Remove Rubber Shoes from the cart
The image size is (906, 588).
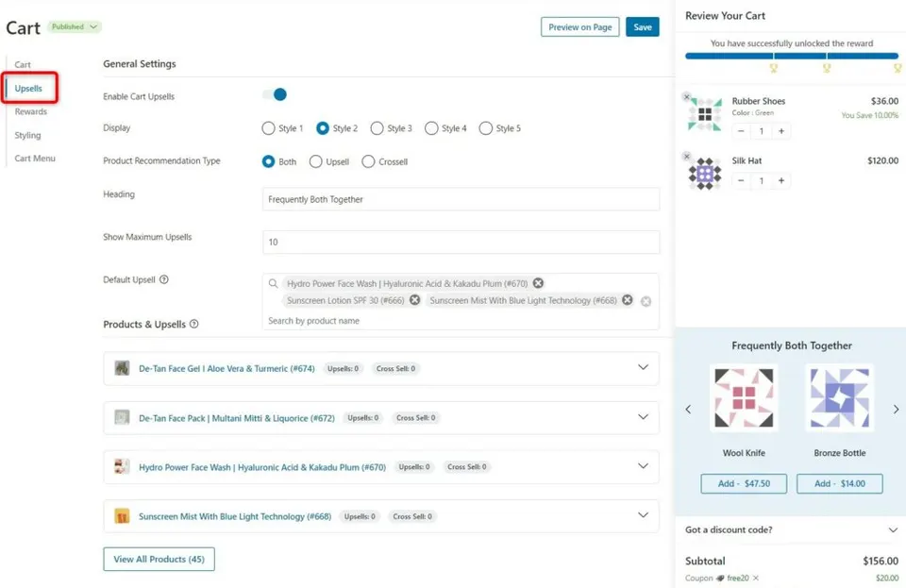(686, 97)
